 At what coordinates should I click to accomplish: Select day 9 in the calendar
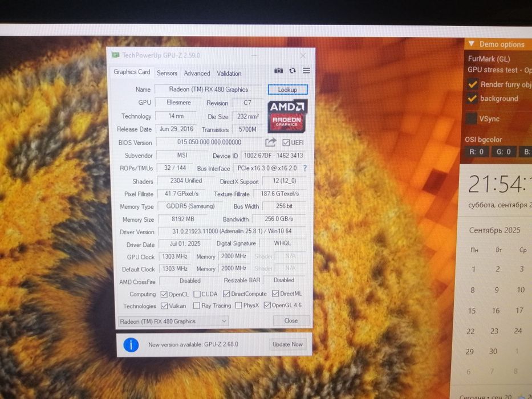(x=497, y=290)
